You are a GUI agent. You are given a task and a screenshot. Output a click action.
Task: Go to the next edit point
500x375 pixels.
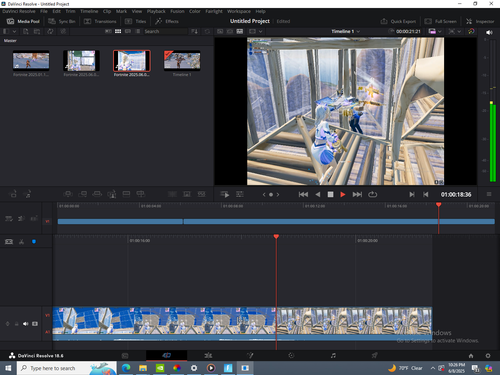pyautogui.click(x=412, y=194)
